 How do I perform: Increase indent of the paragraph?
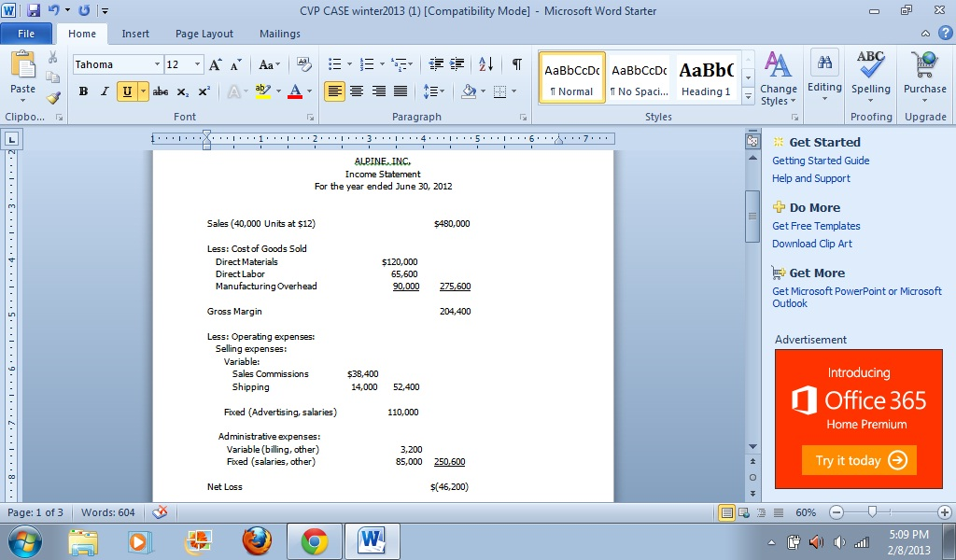click(x=457, y=64)
